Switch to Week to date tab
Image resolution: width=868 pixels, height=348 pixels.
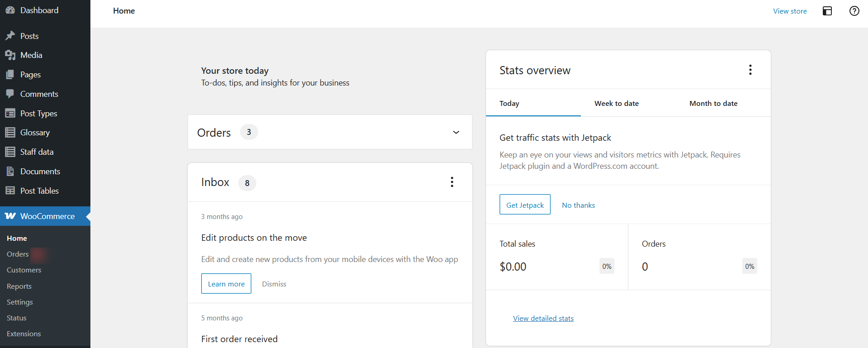[x=628, y=103]
